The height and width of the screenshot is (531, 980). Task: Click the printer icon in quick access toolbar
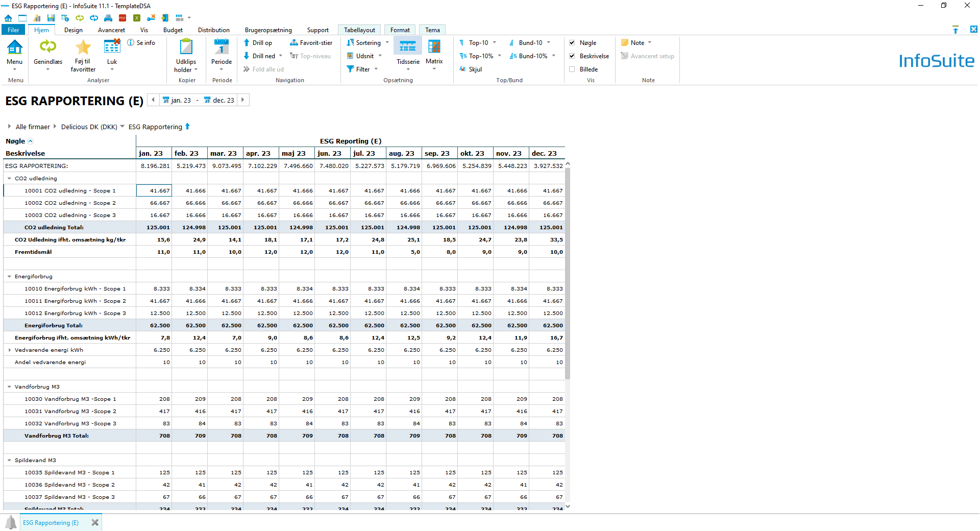coord(108,18)
